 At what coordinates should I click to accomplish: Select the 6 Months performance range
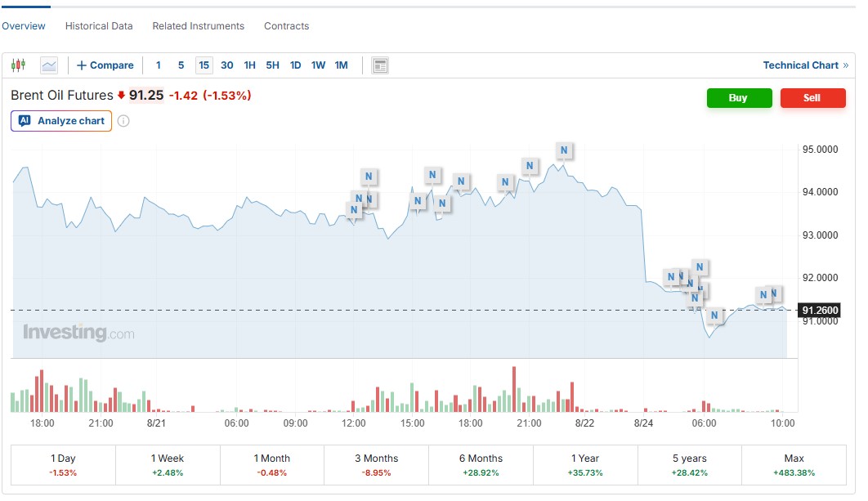coord(481,465)
